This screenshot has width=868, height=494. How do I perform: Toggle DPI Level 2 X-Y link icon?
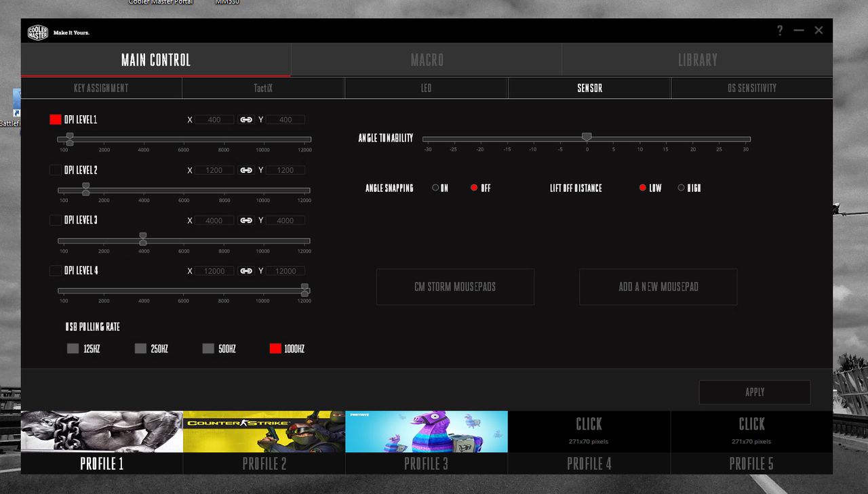point(246,170)
